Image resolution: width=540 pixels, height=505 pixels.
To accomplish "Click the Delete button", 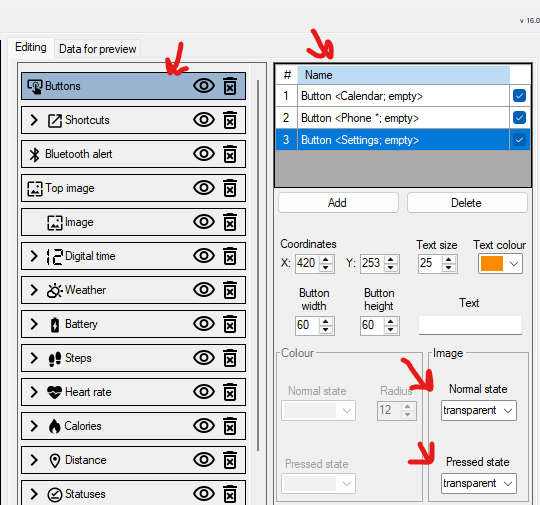I will (467, 203).
